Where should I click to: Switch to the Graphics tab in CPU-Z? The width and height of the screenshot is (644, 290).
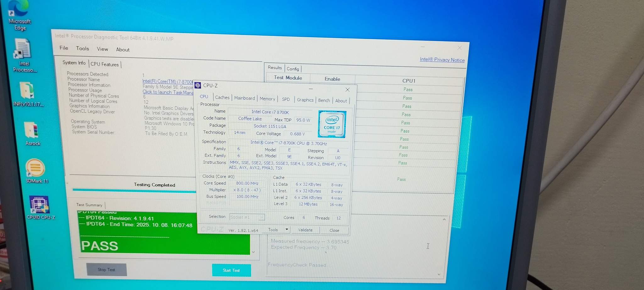[305, 100]
